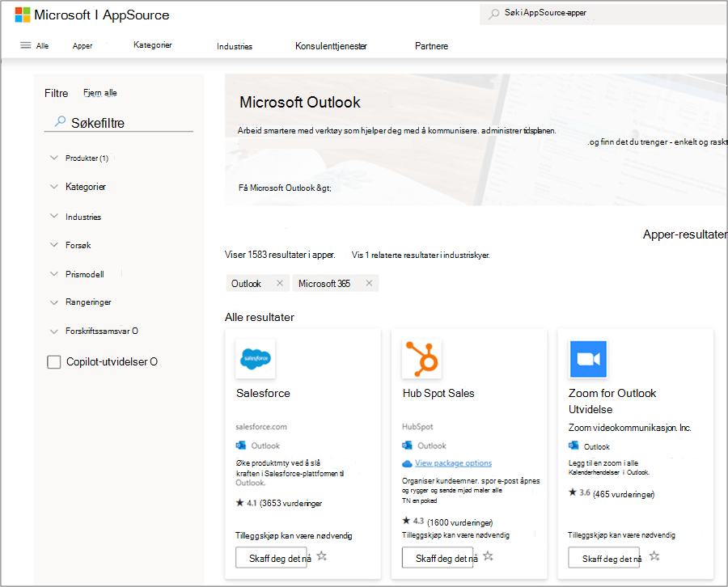Favorite the Salesforce app with star icon
Viewport: 728px width, 587px height.
322,556
